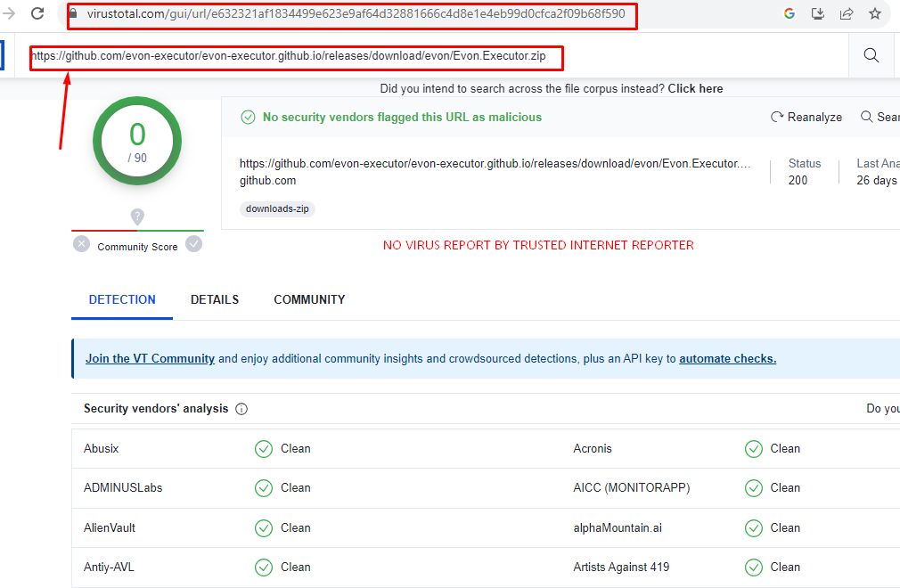Reload the page with browser refresh icon
This screenshot has height=588, width=900.
pos(37,13)
